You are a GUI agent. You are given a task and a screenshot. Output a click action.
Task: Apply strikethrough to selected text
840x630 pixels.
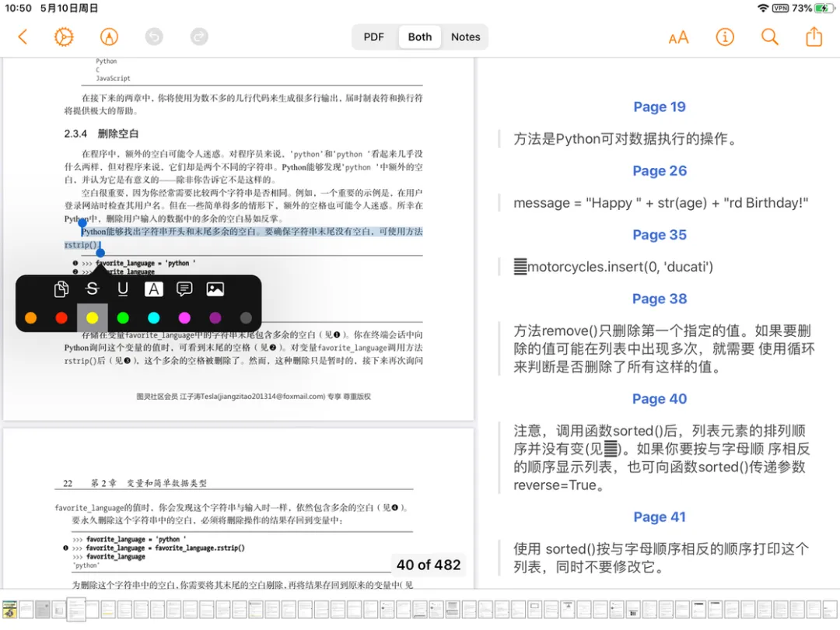92,289
